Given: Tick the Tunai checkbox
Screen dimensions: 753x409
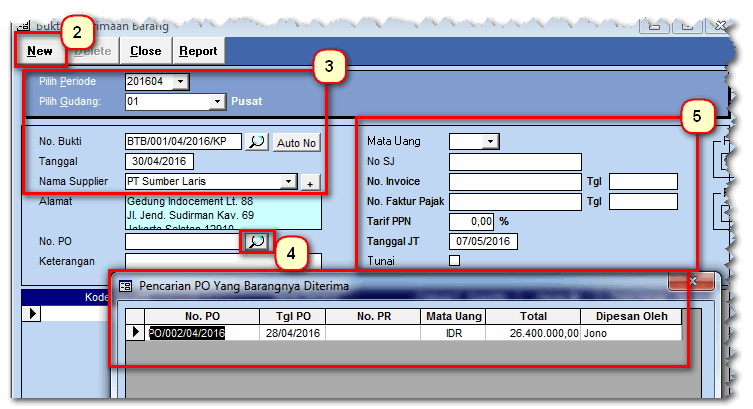Looking at the screenshot, I should [x=455, y=261].
